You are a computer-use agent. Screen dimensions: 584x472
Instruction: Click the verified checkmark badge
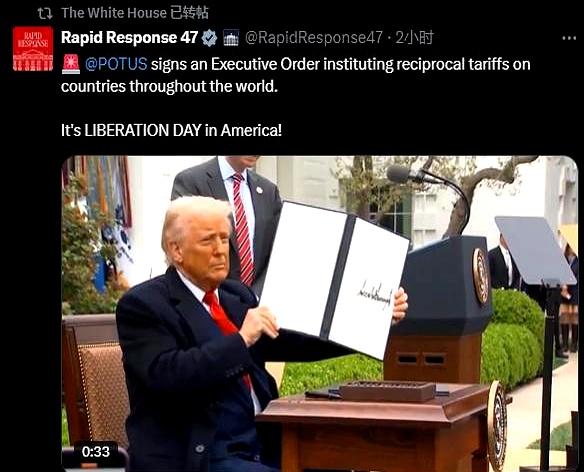click(210, 38)
